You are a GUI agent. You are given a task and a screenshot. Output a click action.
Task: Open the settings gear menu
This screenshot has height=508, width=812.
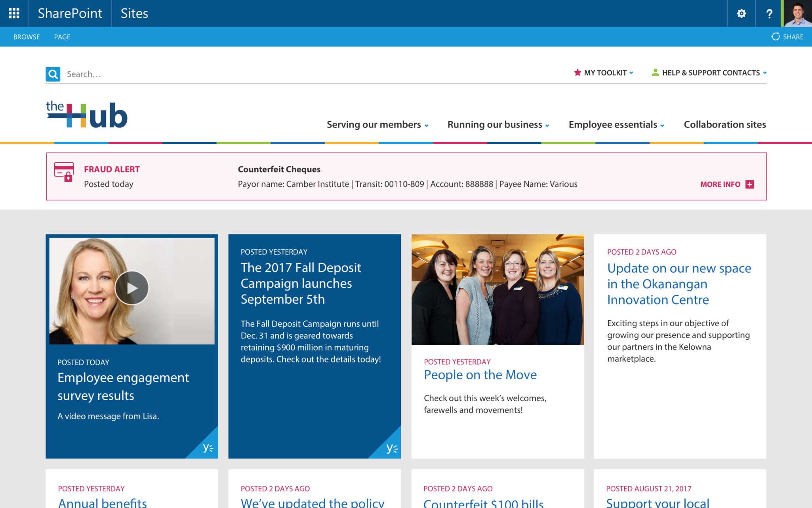click(741, 13)
